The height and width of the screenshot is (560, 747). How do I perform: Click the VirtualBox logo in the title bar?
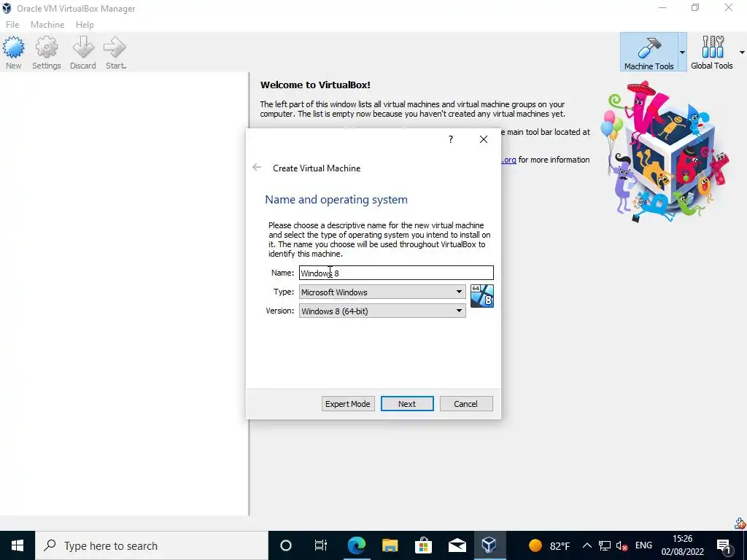point(7,8)
